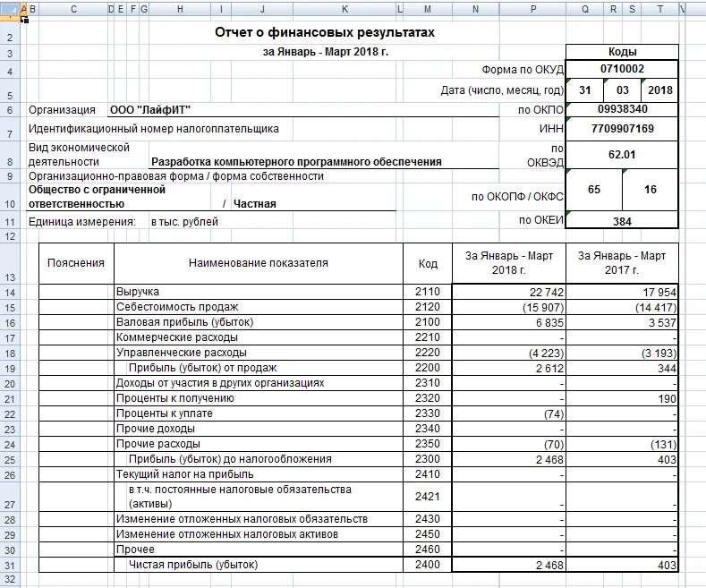This screenshot has width=706, height=588.
Task: Click the 'Код' table heading
Action: 428,263
